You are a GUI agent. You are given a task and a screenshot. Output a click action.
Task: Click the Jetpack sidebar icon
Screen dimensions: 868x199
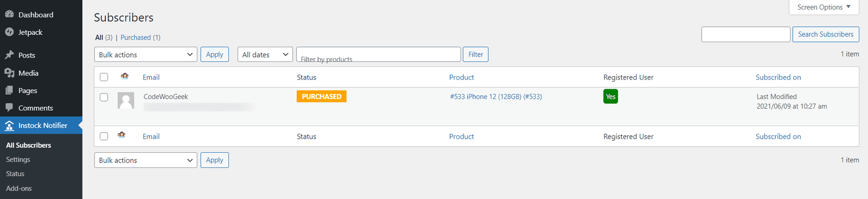9,32
